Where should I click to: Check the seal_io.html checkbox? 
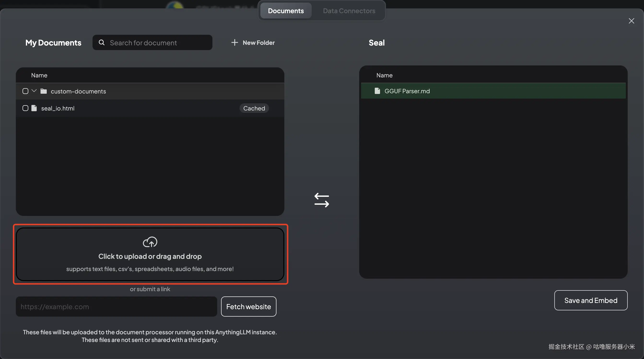pyautogui.click(x=25, y=108)
